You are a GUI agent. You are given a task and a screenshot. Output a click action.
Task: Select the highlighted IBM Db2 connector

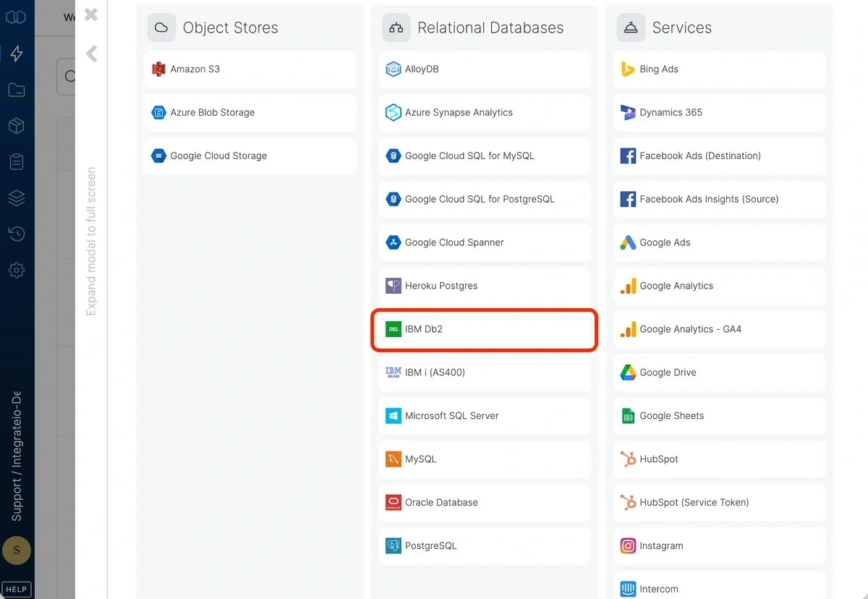(483, 329)
